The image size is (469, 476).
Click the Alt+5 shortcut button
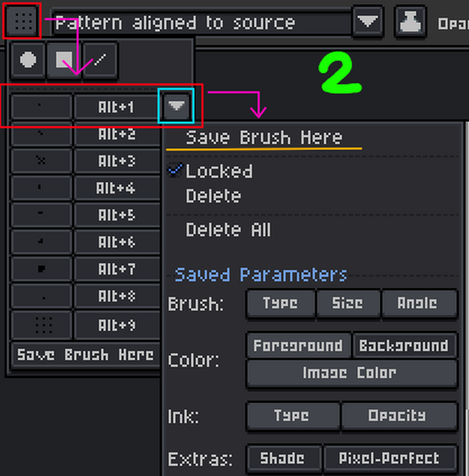pyautogui.click(x=116, y=215)
